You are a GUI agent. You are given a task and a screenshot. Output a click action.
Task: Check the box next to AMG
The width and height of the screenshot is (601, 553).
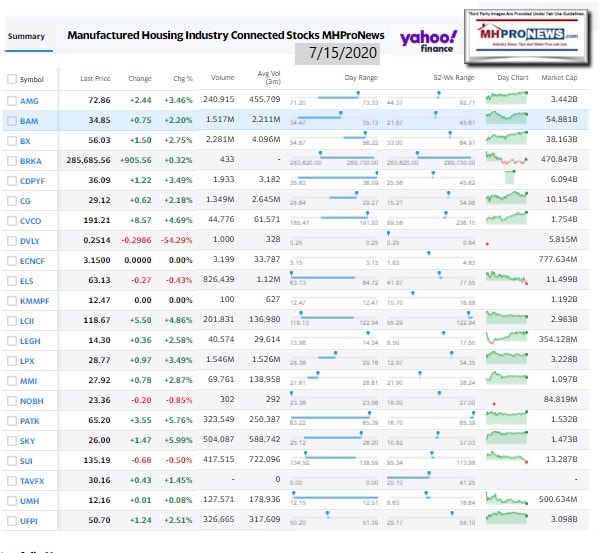coord(11,101)
